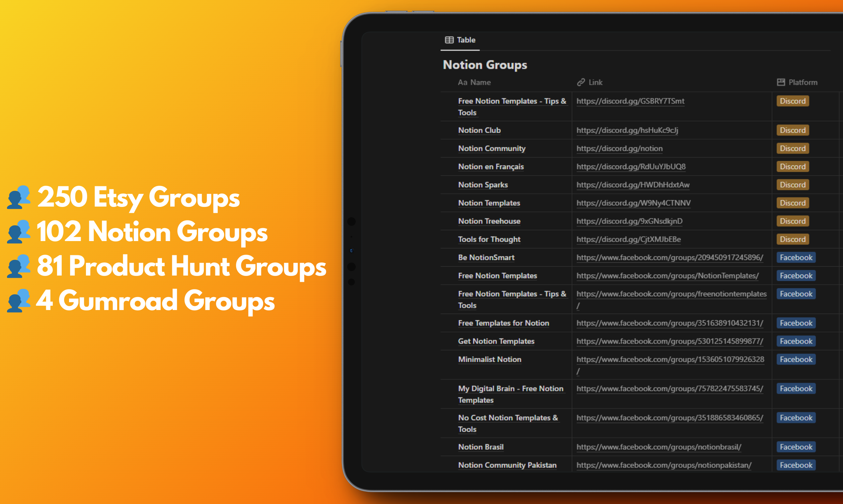The width and height of the screenshot is (843, 504).
Task: Open the Notion Groups database title
Action: (485, 65)
